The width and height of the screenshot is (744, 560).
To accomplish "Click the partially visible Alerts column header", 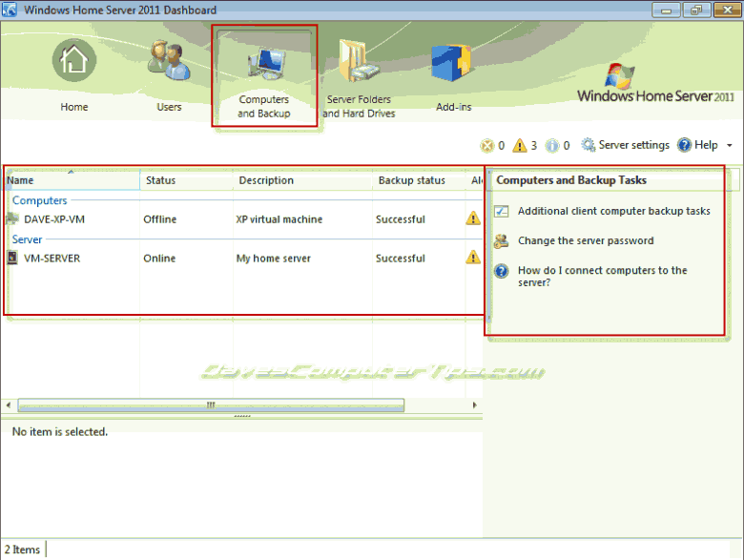I will point(475,180).
